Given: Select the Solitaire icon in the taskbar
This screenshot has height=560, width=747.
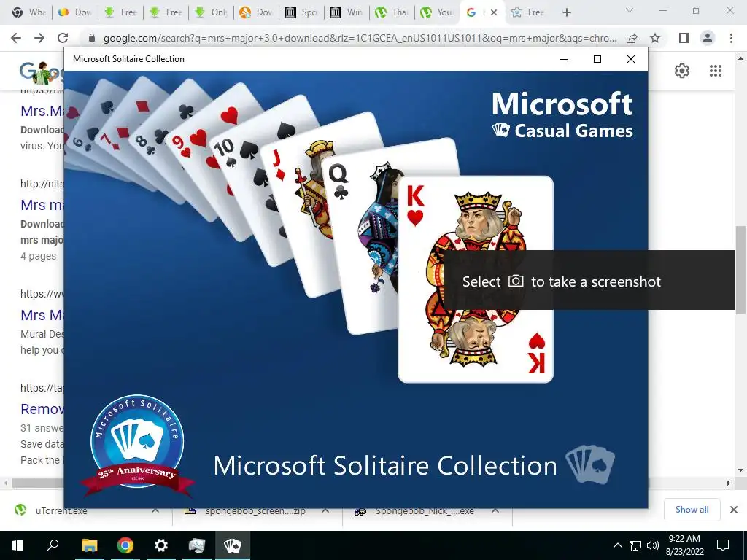Looking at the screenshot, I should click(233, 545).
